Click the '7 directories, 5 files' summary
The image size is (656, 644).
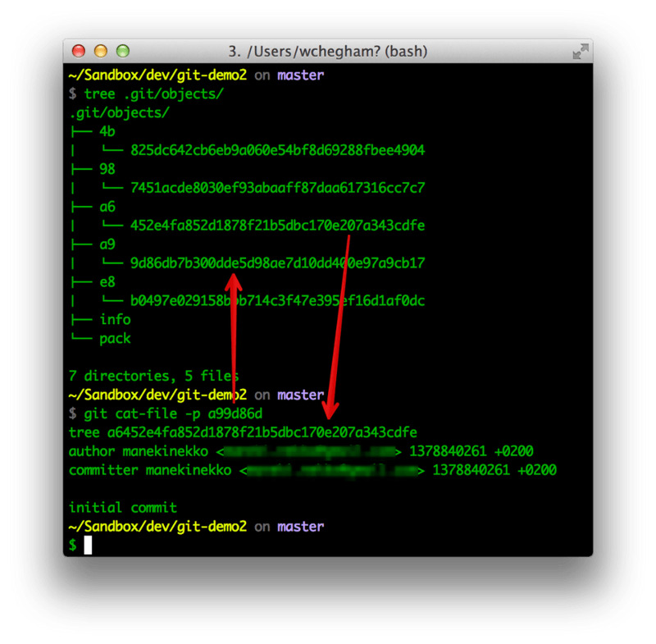tap(153, 377)
